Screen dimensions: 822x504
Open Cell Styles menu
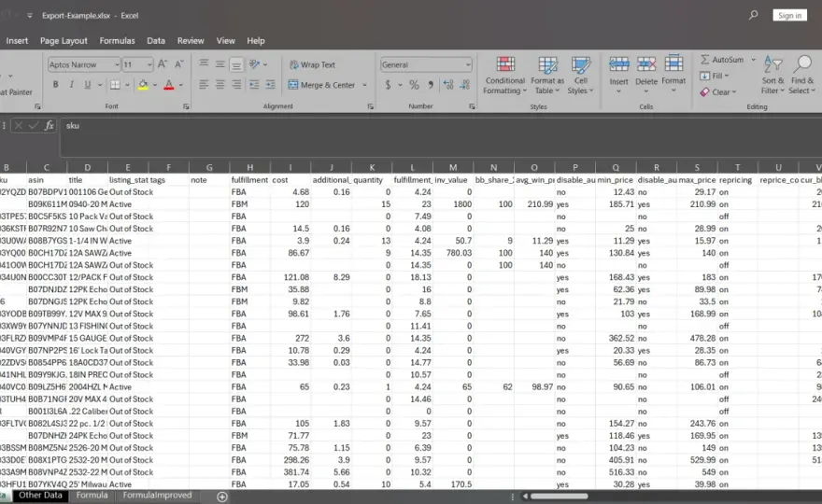coord(580,76)
